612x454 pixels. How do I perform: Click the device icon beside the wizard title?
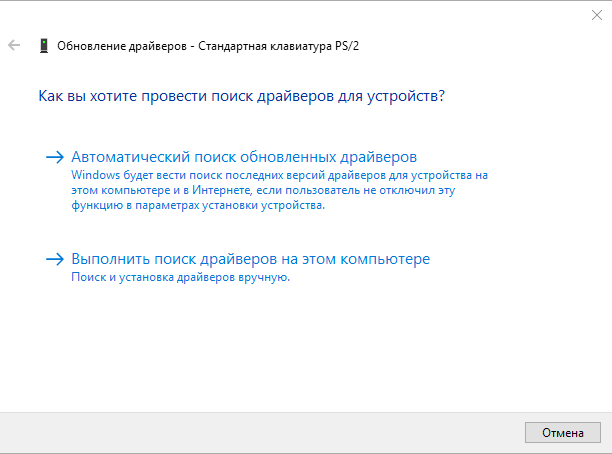click(x=43, y=46)
